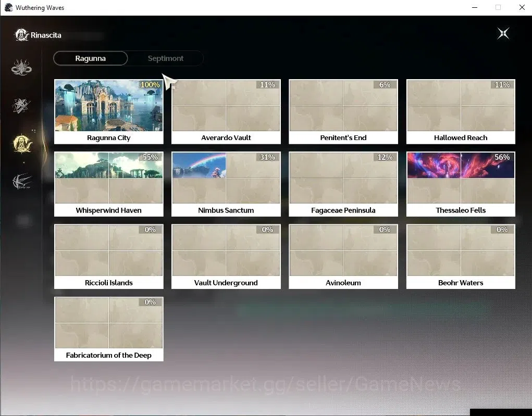The height and width of the screenshot is (416, 532).
Task: Switch to the Ragunna tab
Action: pos(90,58)
